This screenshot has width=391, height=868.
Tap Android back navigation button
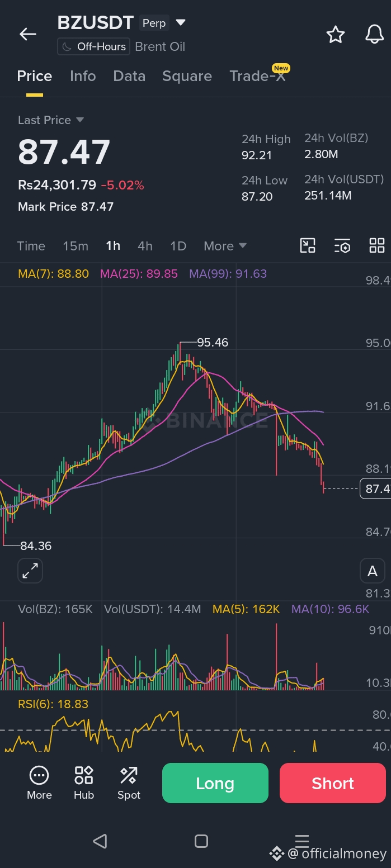coord(100,841)
